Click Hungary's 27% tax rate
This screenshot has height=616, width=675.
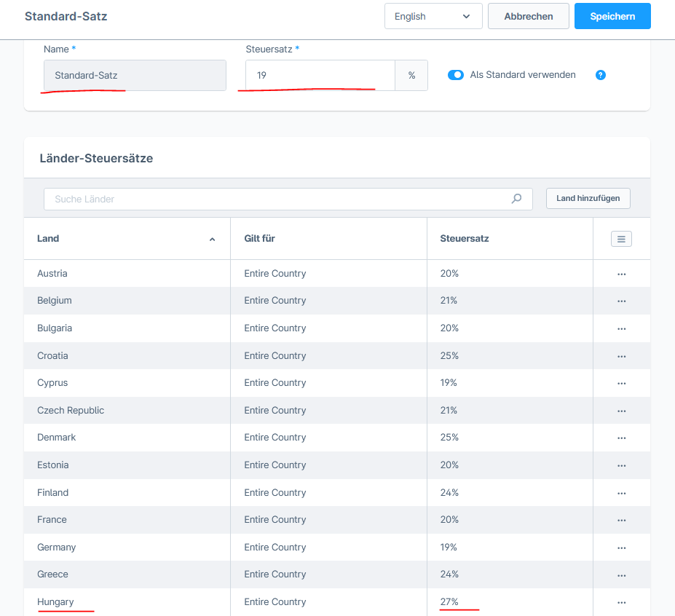click(x=449, y=601)
